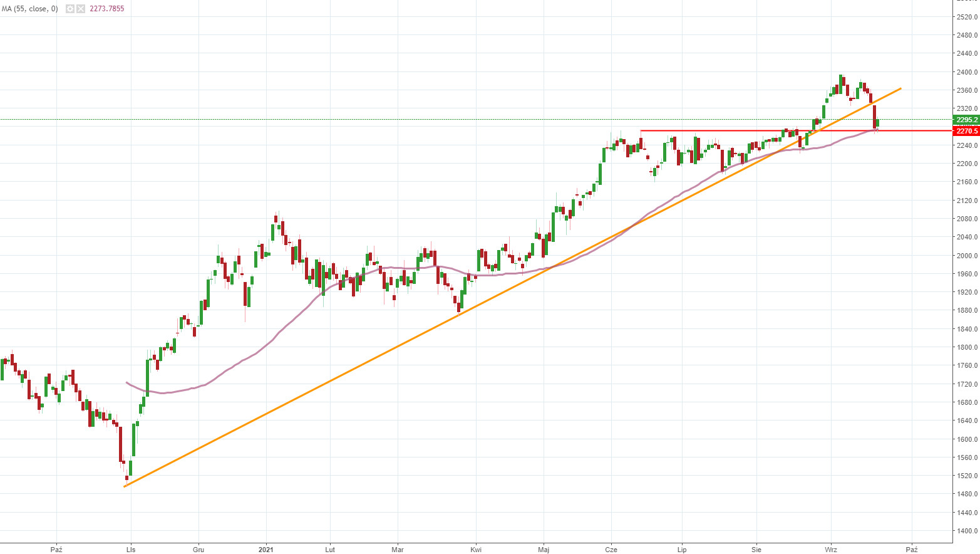This screenshot has height=554, width=980.
Task: Remove the MA indicator with X icon
Action: tap(81, 9)
